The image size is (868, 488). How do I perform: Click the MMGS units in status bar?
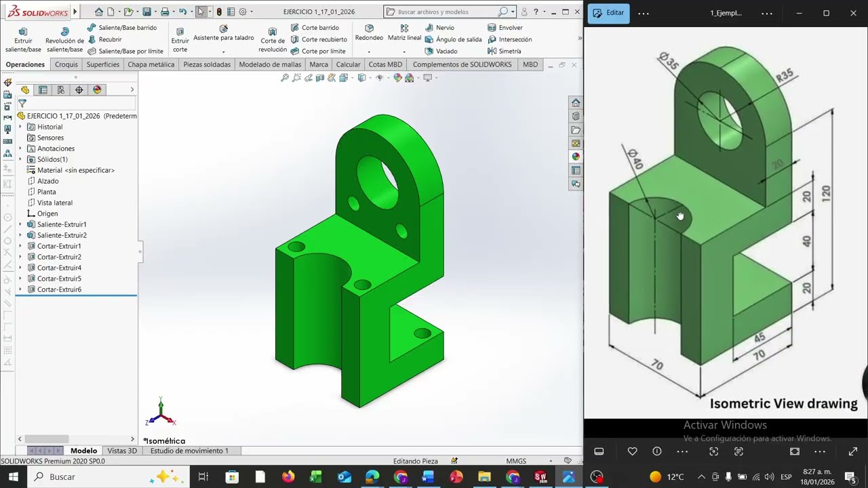[516, 461]
